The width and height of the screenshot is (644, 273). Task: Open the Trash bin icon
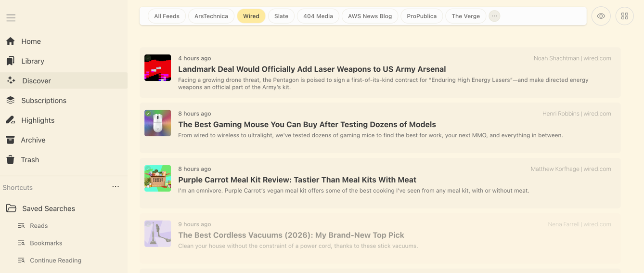coord(11,159)
